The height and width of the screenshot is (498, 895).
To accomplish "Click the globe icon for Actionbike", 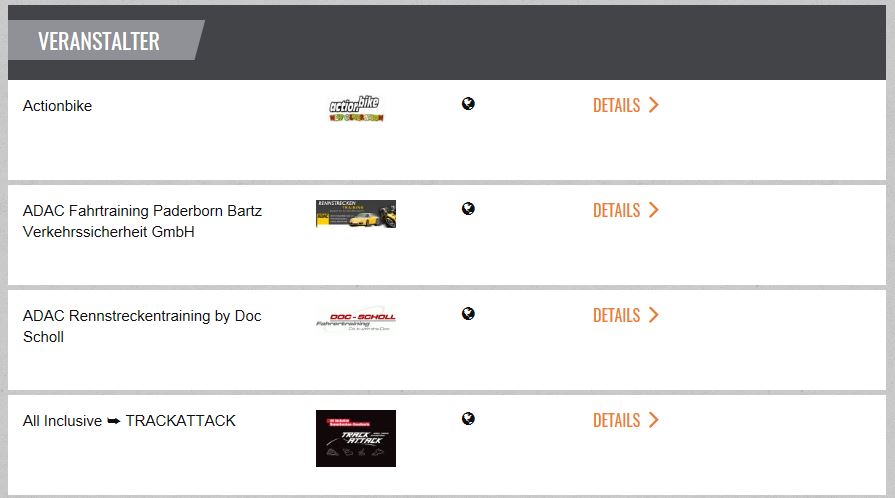I will coord(468,104).
